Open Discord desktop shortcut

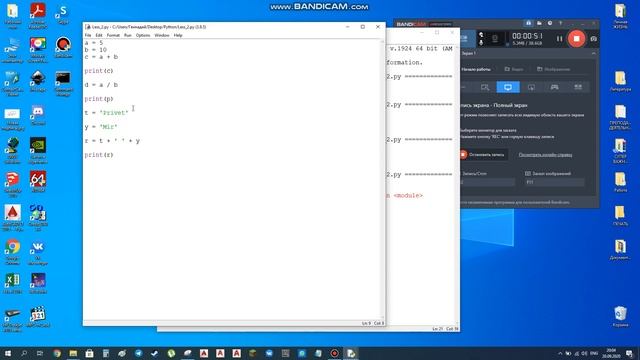pos(38,115)
